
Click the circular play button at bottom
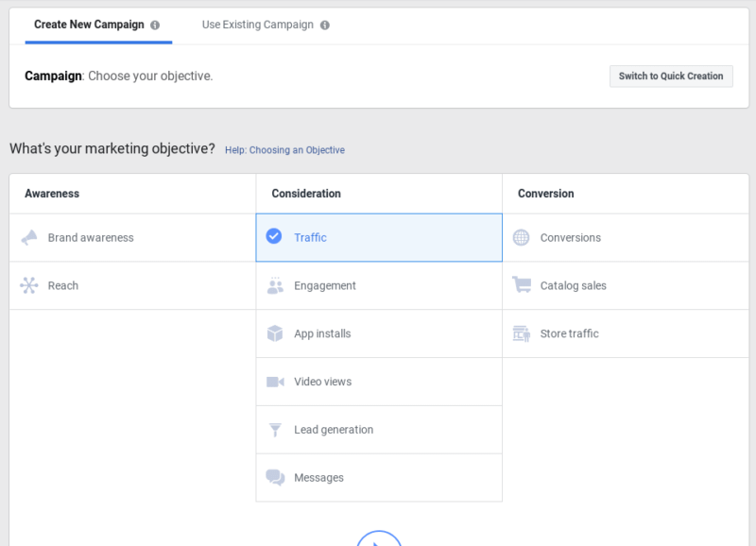point(379,540)
